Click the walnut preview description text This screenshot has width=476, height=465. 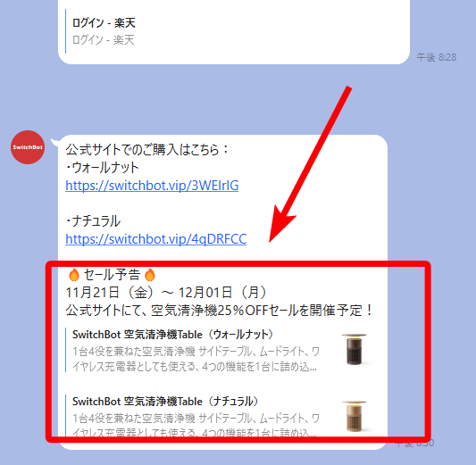(x=196, y=360)
